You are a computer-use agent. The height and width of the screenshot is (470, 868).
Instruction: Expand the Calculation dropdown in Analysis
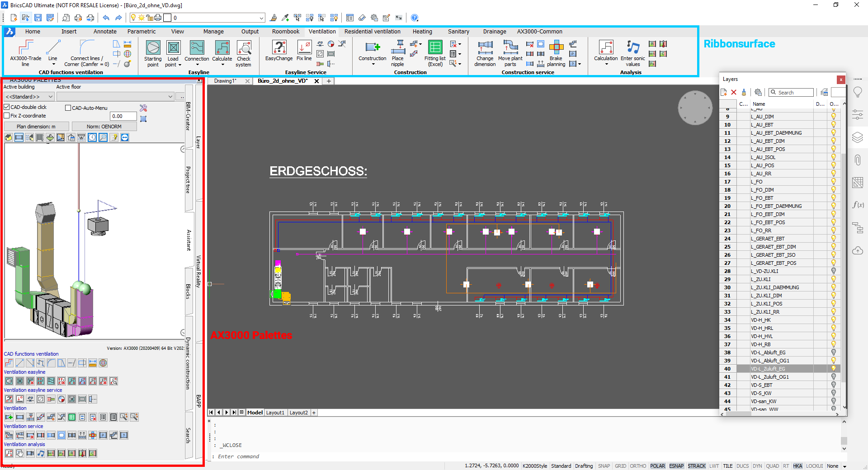[x=606, y=64]
